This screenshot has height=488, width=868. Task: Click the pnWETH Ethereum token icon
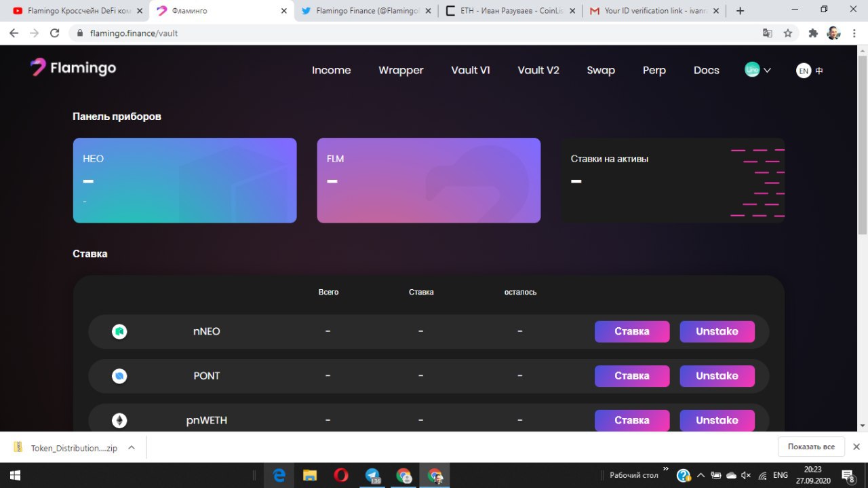pos(119,421)
